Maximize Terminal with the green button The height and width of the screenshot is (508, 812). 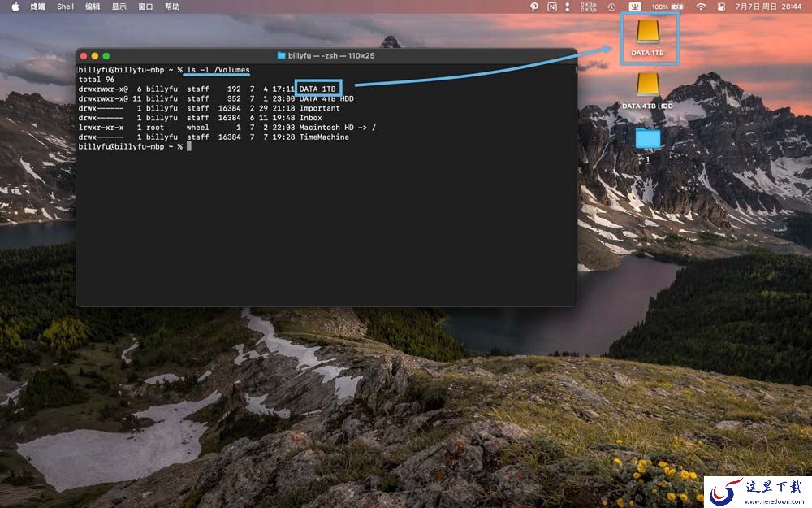point(106,56)
